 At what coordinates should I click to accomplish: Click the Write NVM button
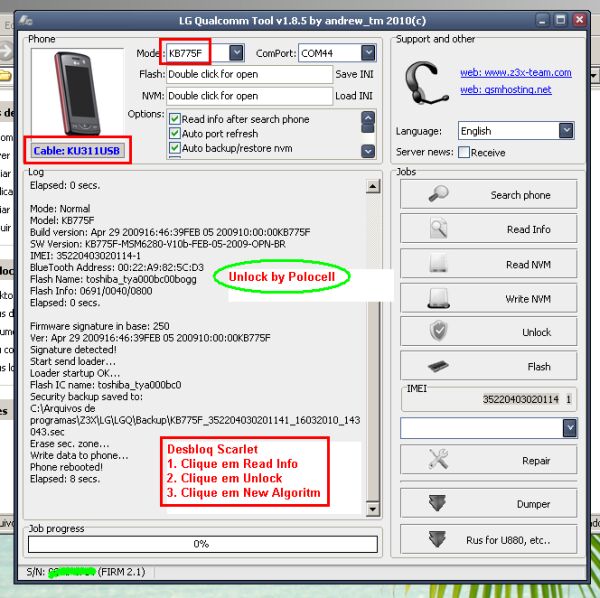point(489,298)
